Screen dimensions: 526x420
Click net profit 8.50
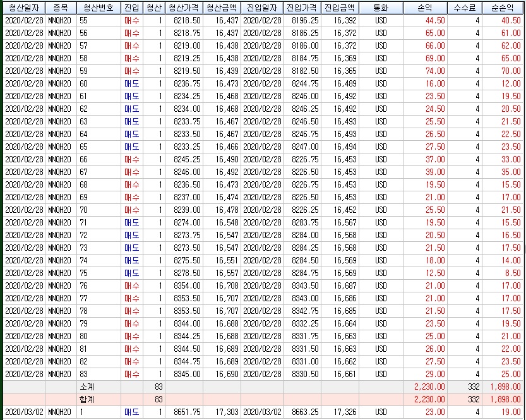click(503, 273)
